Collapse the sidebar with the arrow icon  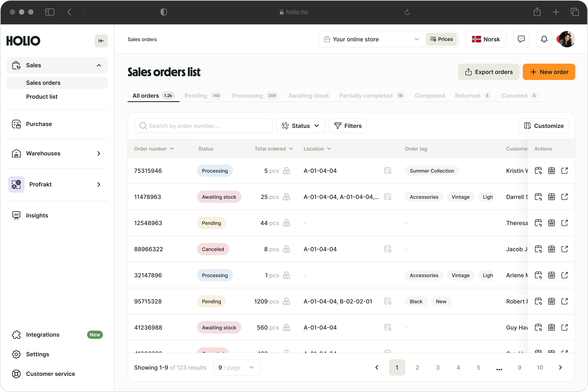[x=101, y=41]
